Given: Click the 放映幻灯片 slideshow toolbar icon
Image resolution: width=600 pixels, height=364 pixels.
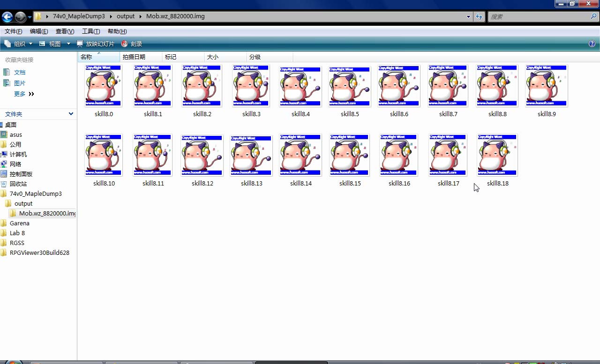Looking at the screenshot, I should tap(80, 44).
